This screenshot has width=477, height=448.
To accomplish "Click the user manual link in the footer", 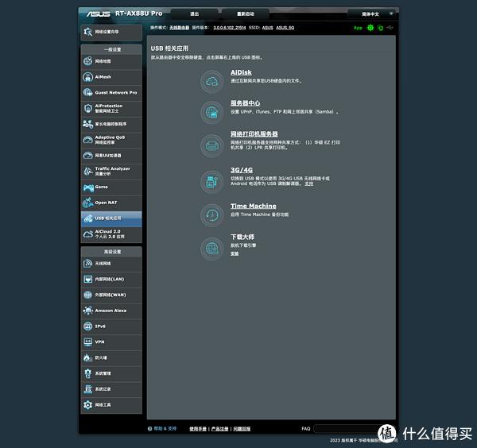I will [x=198, y=429].
